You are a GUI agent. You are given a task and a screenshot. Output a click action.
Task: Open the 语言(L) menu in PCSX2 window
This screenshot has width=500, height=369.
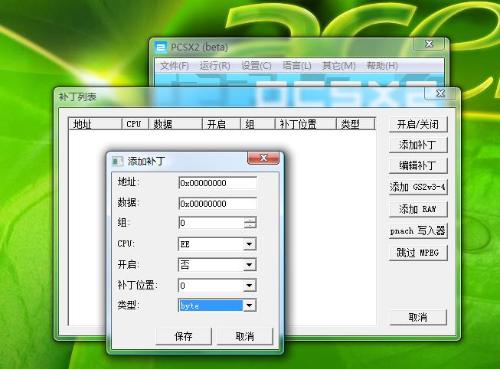[297, 66]
